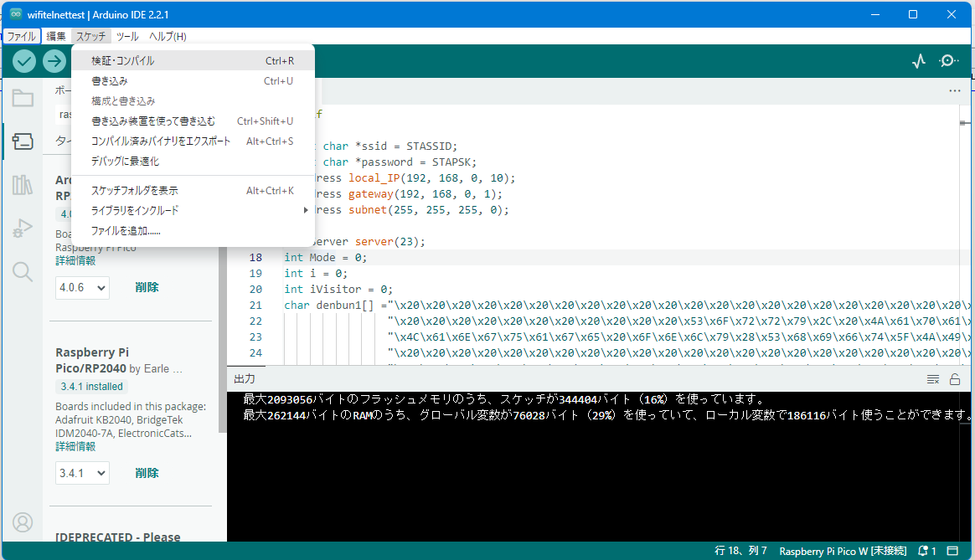Close the open スケッチ menu

90,36
